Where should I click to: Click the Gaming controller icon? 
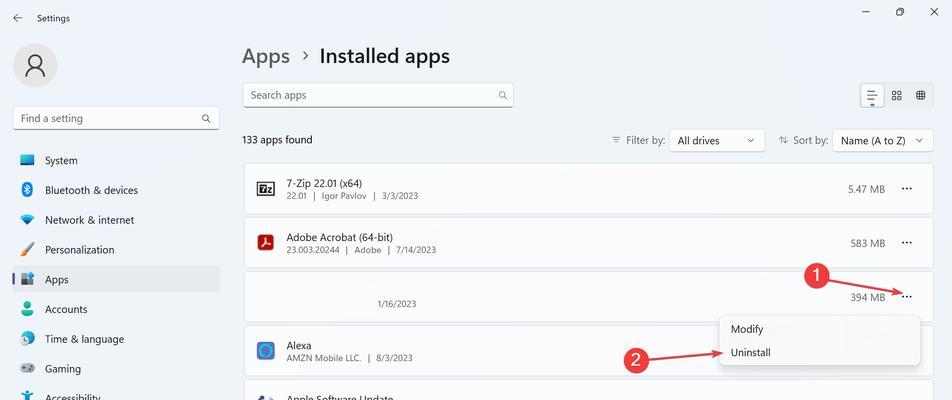point(27,368)
